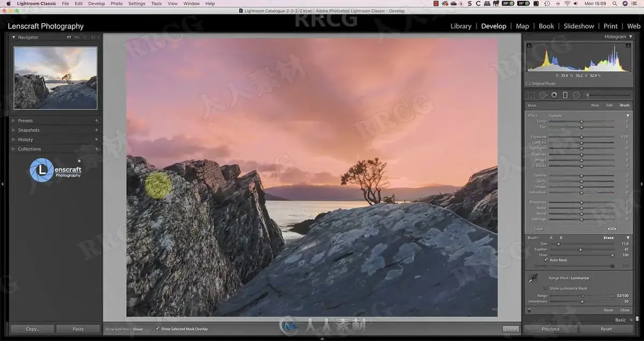Screen dimensions: 644x341
Task: Collapse Brush options disclosure triangle
Action: pyautogui.click(x=628, y=238)
